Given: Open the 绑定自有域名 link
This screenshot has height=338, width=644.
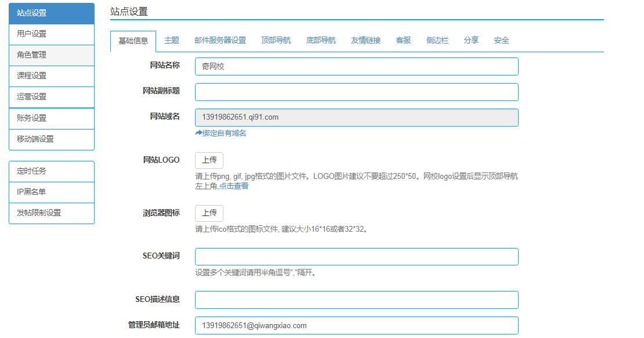Looking at the screenshot, I should pyautogui.click(x=225, y=133).
